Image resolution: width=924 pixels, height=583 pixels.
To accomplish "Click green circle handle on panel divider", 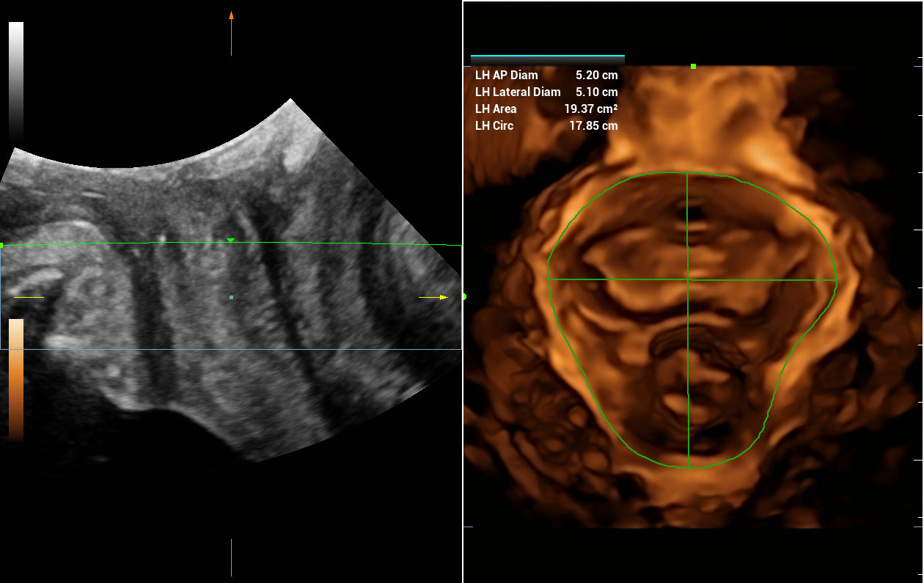I will [x=463, y=297].
